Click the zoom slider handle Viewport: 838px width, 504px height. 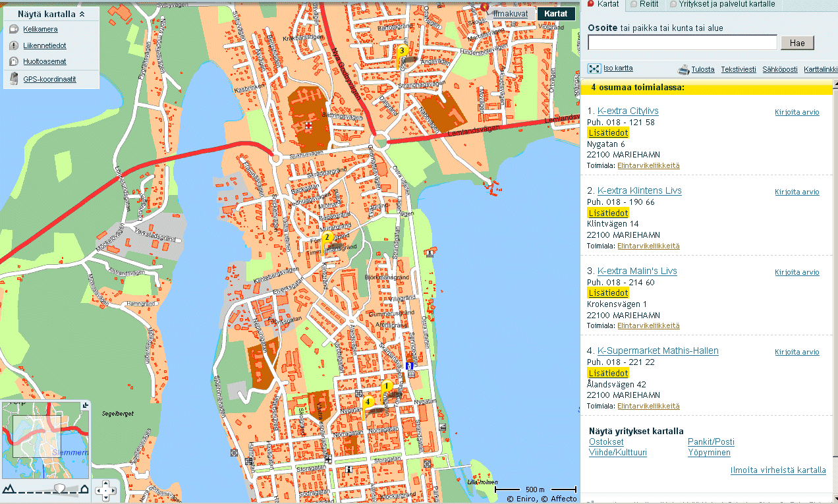click(x=60, y=488)
